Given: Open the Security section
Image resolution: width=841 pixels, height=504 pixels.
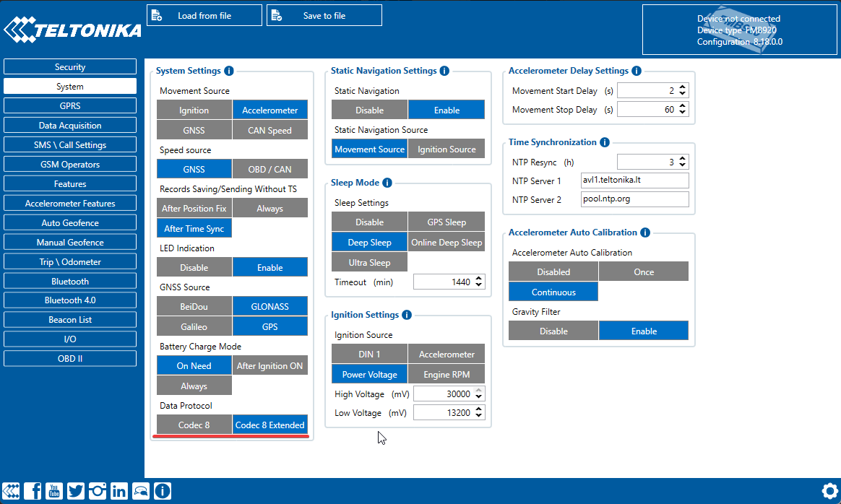Looking at the screenshot, I should tap(70, 67).
